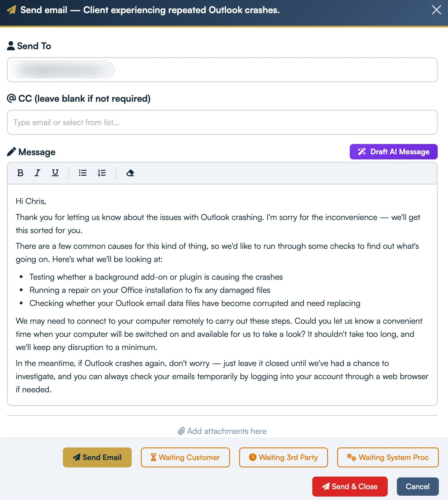The image size is (448, 500).
Task: Insert a numbered list in the message
Action: coord(102,173)
